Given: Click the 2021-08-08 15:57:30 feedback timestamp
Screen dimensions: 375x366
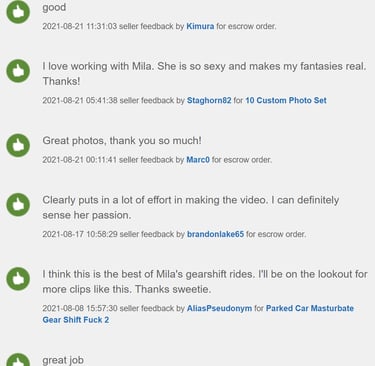Looking at the screenshot, I should 80,308.
